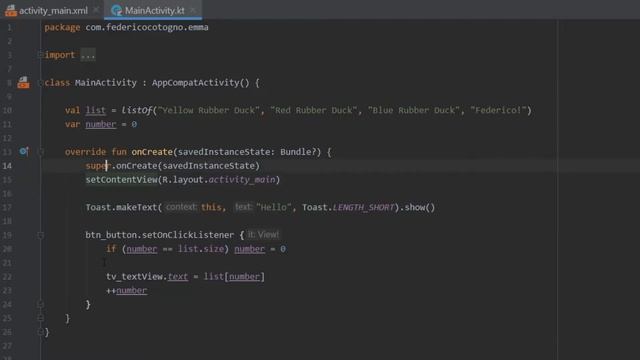Click fold end marker on line 24
Viewport: 640px width, 360px height.
[x=40, y=304]
